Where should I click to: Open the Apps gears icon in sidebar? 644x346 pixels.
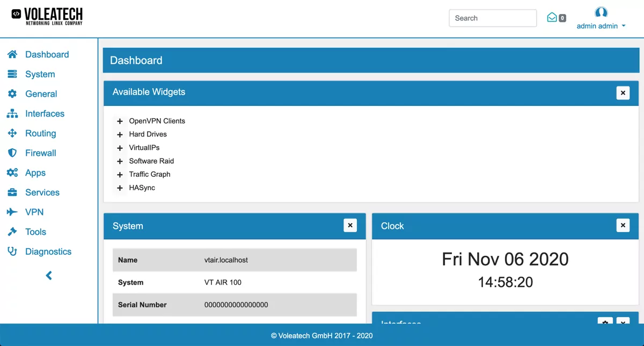point(12,172)
